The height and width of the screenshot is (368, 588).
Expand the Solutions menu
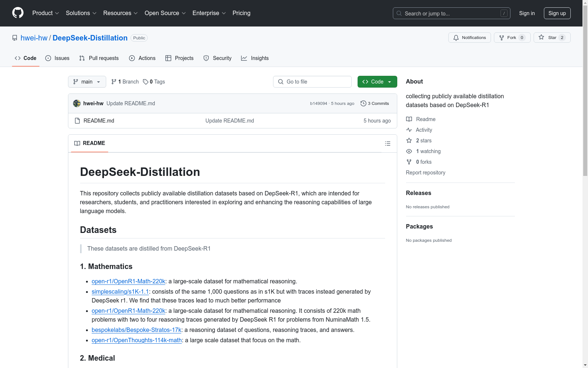tap(81, 13)
